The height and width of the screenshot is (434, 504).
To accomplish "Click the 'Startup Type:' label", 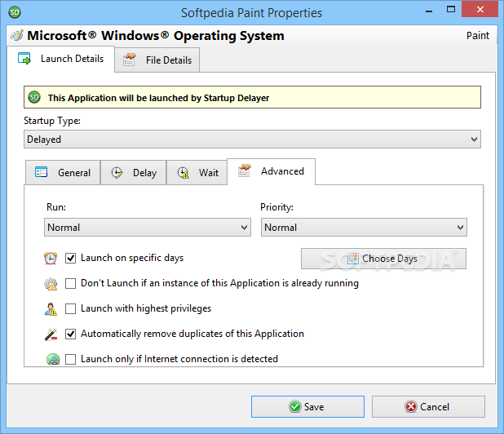I will coord(52,121).
